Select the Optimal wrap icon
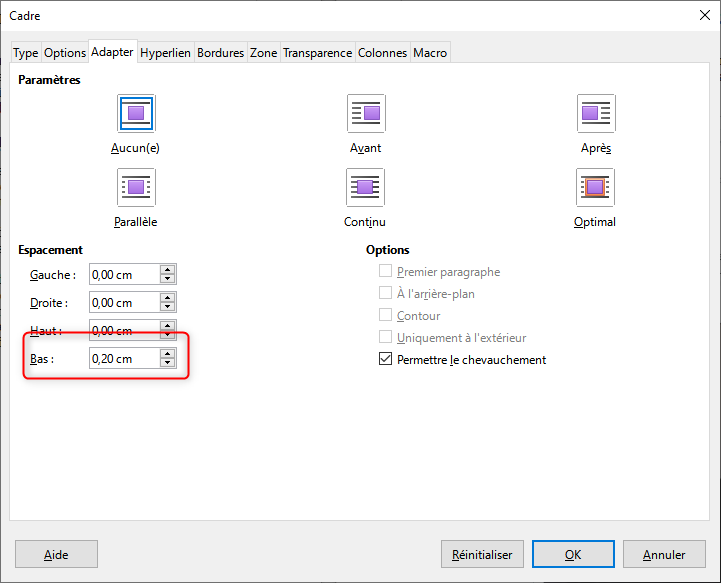The width and height of the screenshot is (721, 583). (x=596, y=187)
